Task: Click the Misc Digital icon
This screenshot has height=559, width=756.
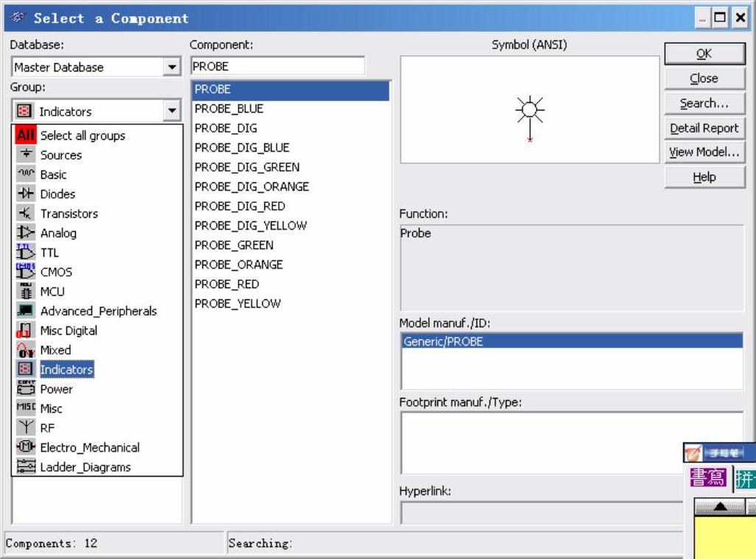Action: click(x=26, y=330)
